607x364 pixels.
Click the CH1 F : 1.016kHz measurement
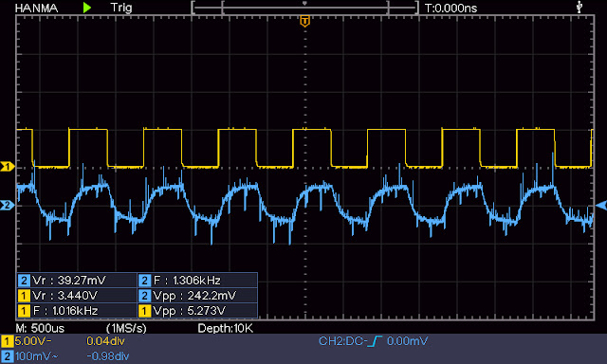[77, 311]
